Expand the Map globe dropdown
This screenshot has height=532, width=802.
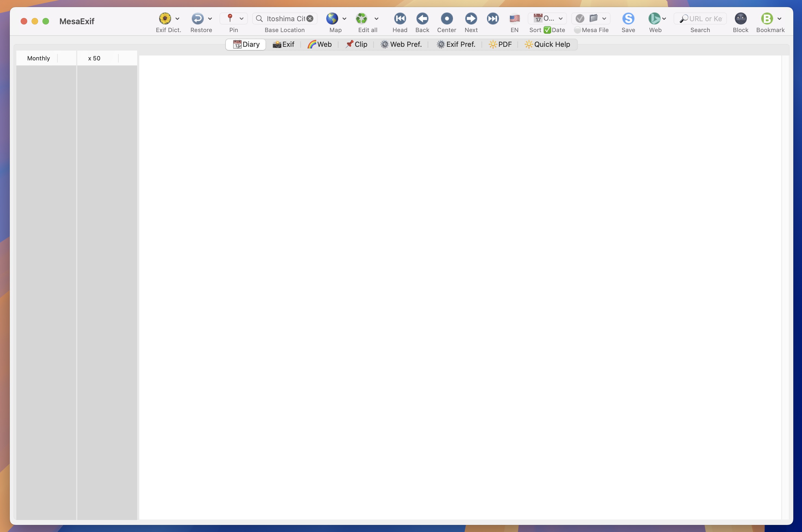344,19
